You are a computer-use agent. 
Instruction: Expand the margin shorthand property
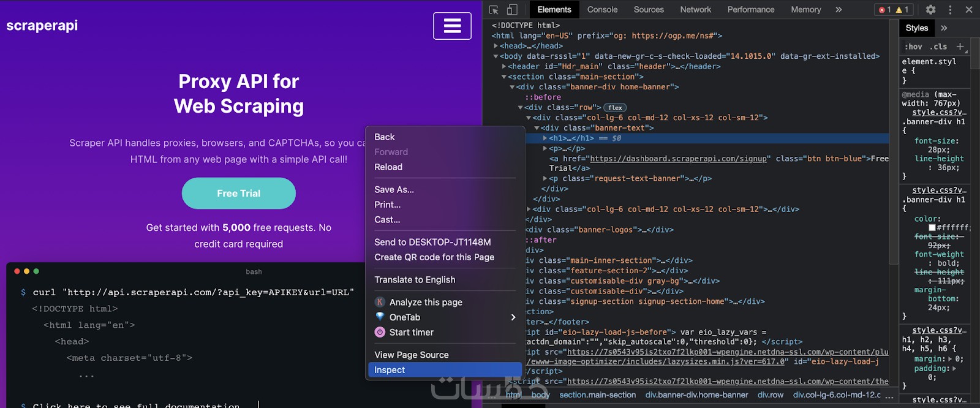point(950,359)
